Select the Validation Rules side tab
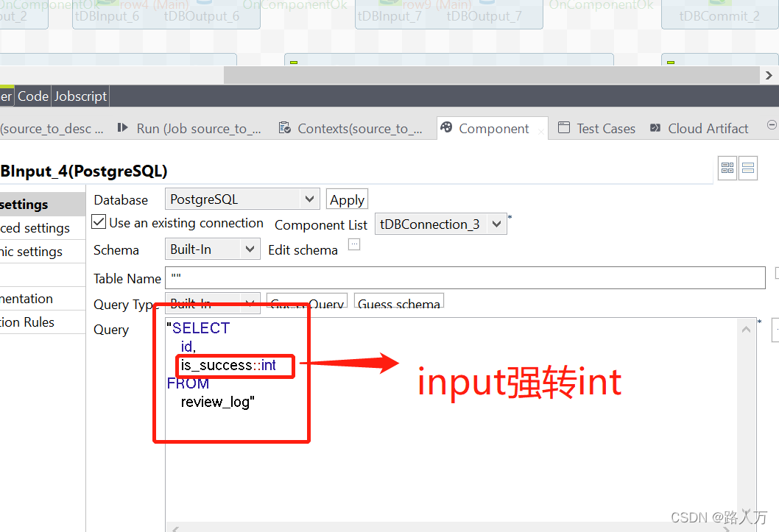 pos(43,322)
